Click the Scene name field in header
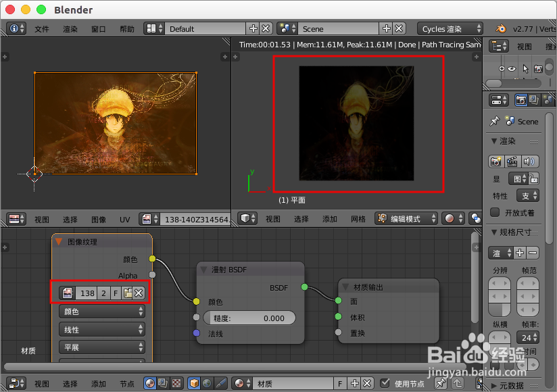This screenshot has width=557, height=392. (x=338, y=29)
